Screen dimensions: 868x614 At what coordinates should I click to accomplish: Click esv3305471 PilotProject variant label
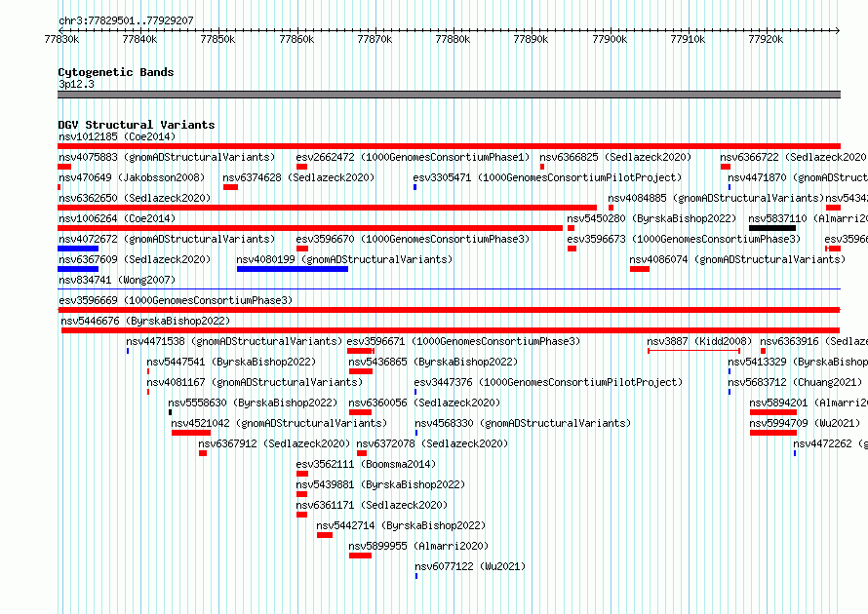pos(547,177)
